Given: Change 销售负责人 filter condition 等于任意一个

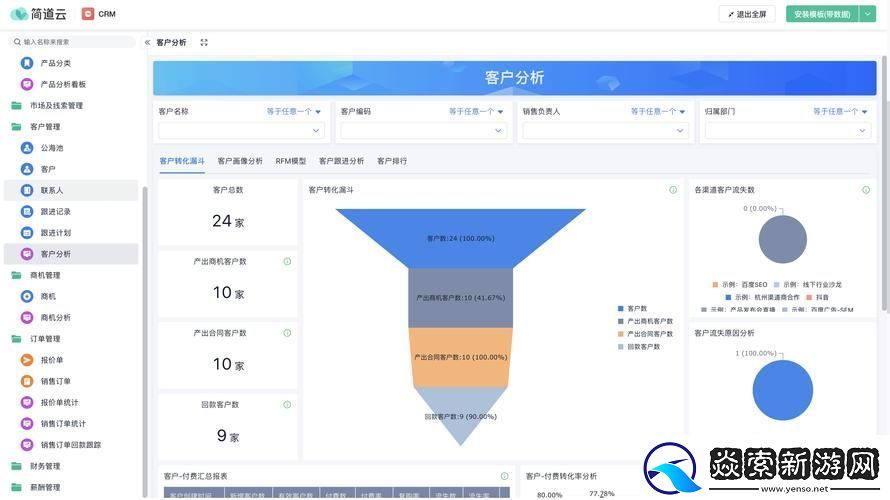Looking at the screenshot, I should click(658, 111).
